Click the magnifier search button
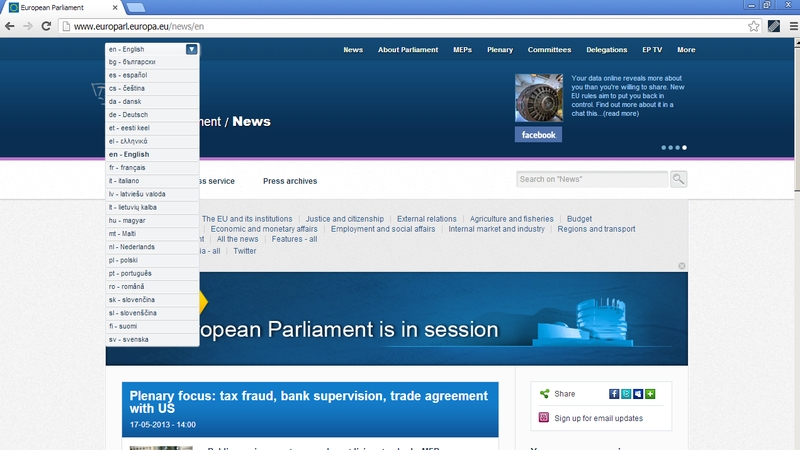Viewport: 800px width, 450px height. tap(678, 179)
